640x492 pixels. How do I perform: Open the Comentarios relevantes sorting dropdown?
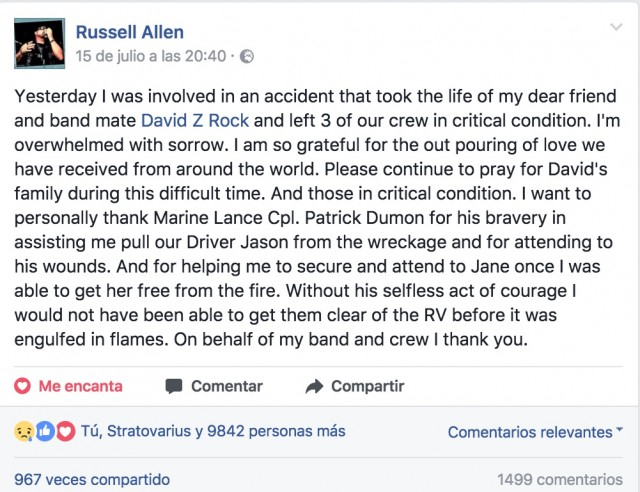[530, 432]
